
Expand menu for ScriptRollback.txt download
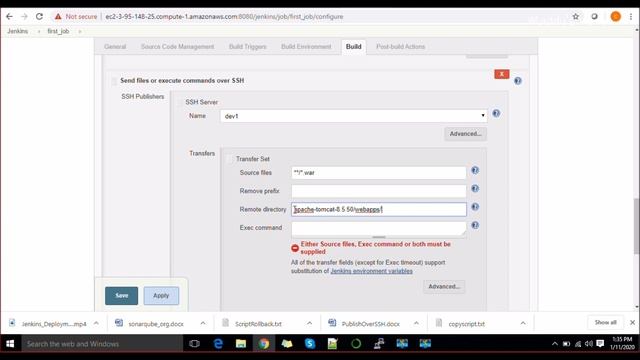[309, 323]
